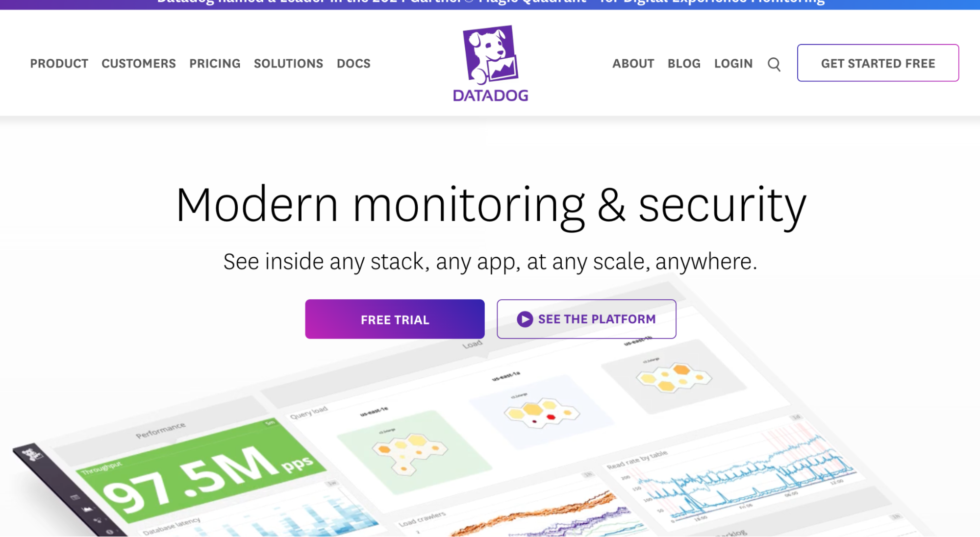
Task: Click the FREE TRIAL button
Action: point(394,319)
